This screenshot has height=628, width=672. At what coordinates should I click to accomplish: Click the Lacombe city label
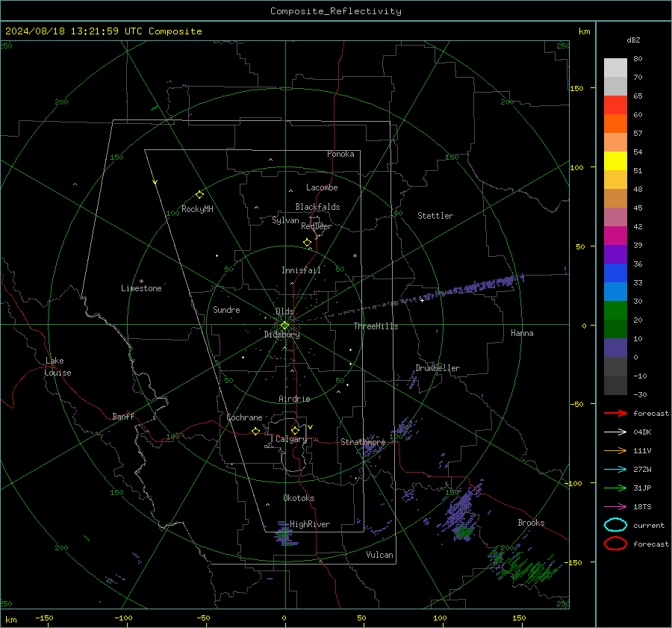tap(322, 187)
